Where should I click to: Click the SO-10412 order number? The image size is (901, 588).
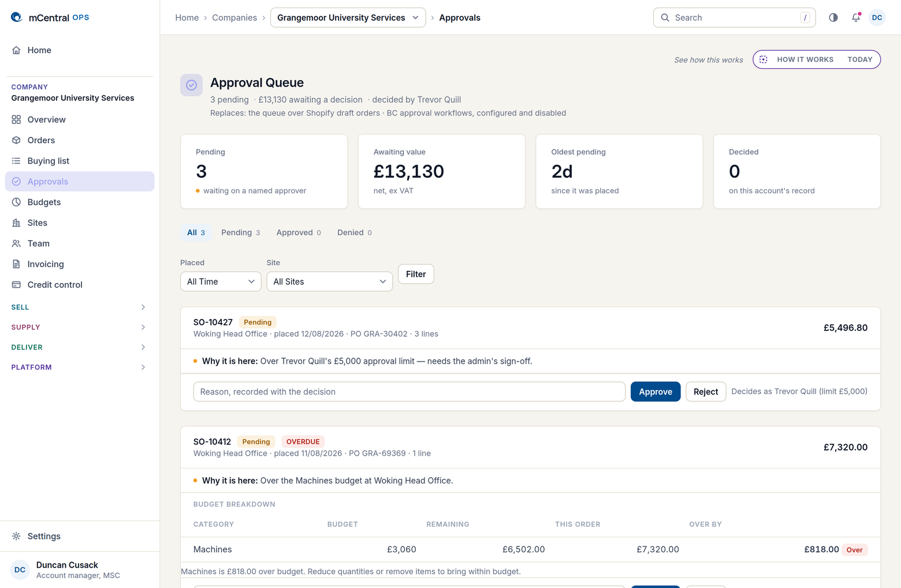coord(212,442)
